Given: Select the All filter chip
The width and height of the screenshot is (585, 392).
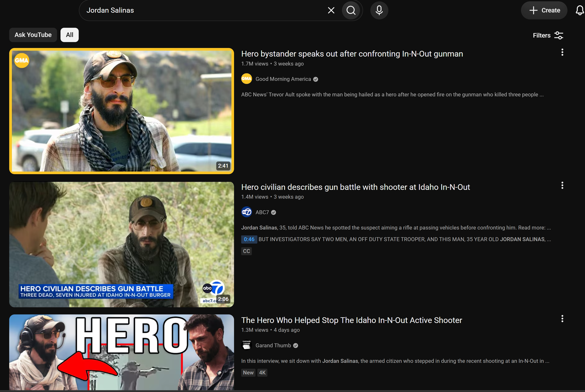Looking at the screenshot, I should tap(69, 35).
